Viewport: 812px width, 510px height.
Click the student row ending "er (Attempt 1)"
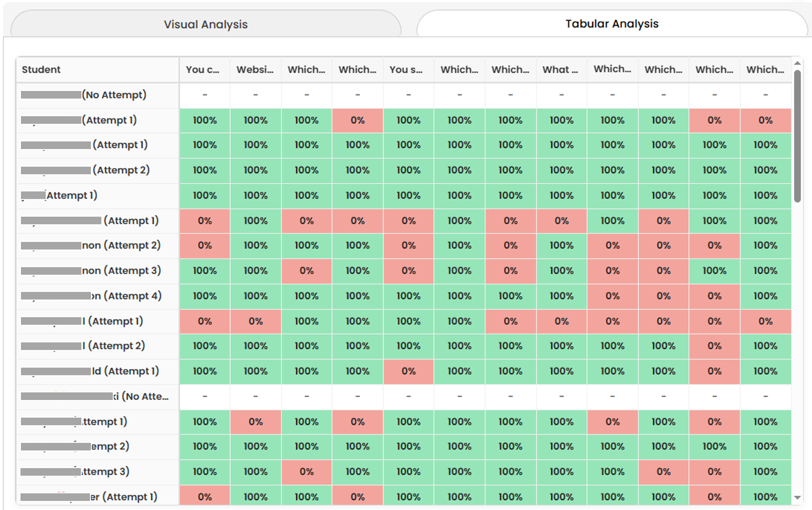[123, 497]
